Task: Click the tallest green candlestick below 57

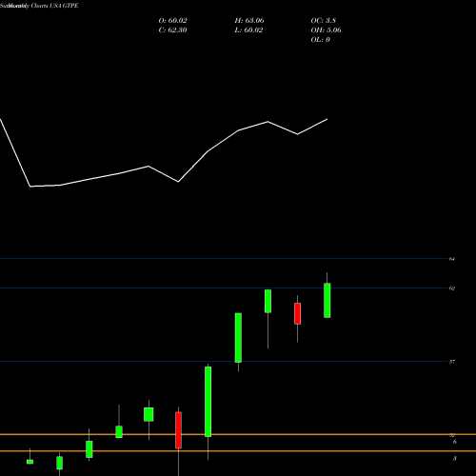Action: click(208, 402)
